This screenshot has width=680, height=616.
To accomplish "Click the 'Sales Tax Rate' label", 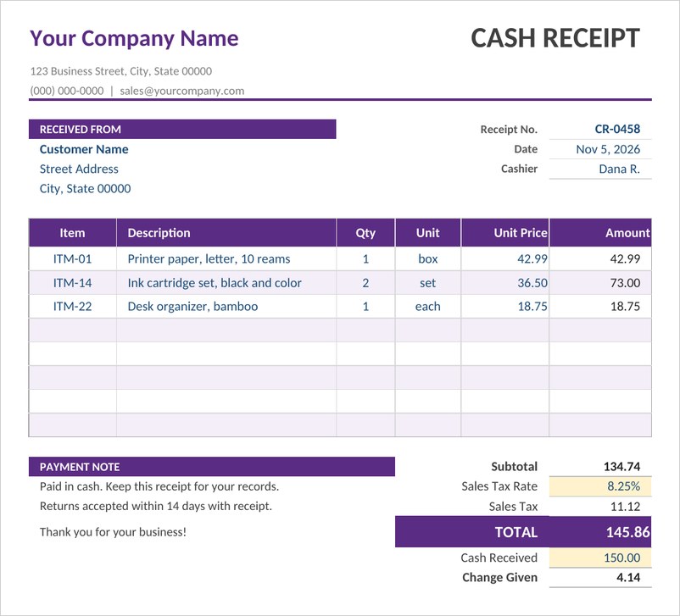I will 499,486.
